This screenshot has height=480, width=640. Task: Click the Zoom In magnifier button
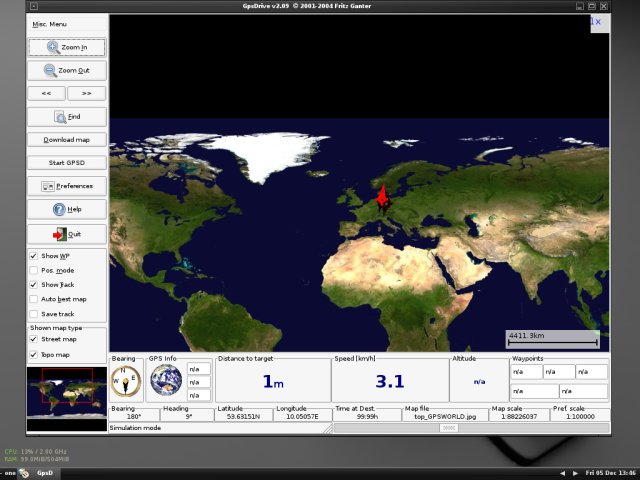67,47
